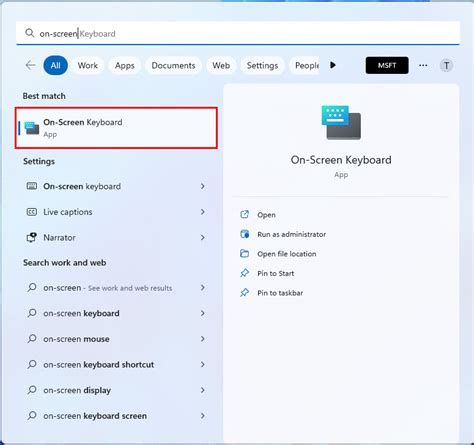Expand Narrator result chevron
Image resolution: width=474 pixels, height=445 pixels.
click(x=203, y=237)
